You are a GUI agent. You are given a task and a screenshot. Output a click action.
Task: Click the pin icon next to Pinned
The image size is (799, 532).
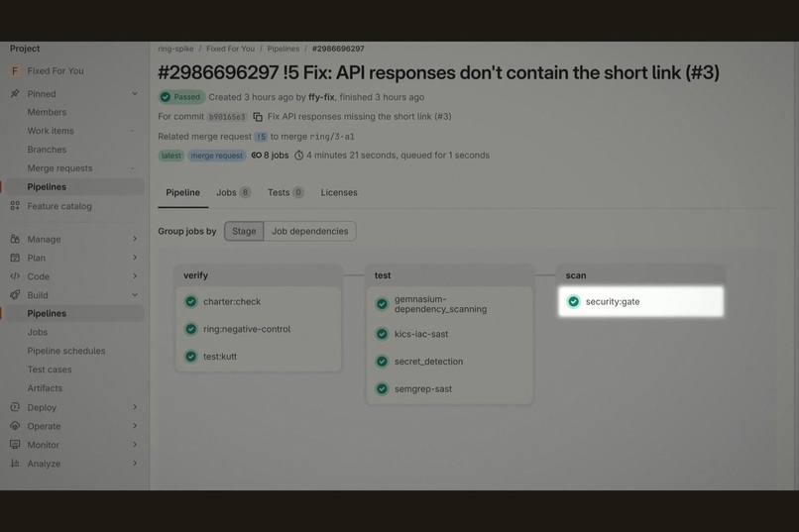point(15,94)
